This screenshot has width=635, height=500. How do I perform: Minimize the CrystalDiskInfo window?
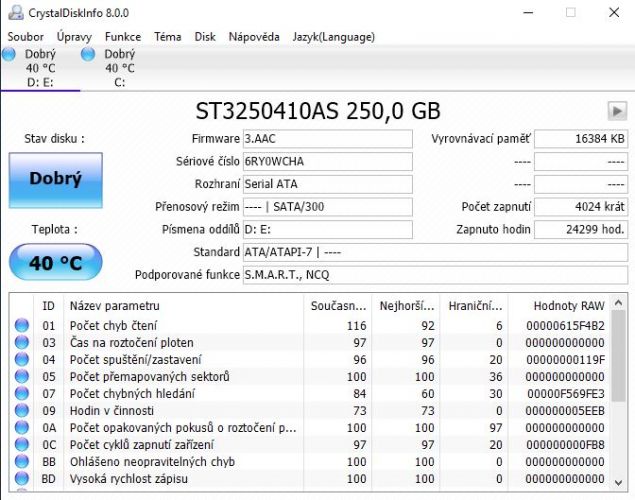point(528,13)
